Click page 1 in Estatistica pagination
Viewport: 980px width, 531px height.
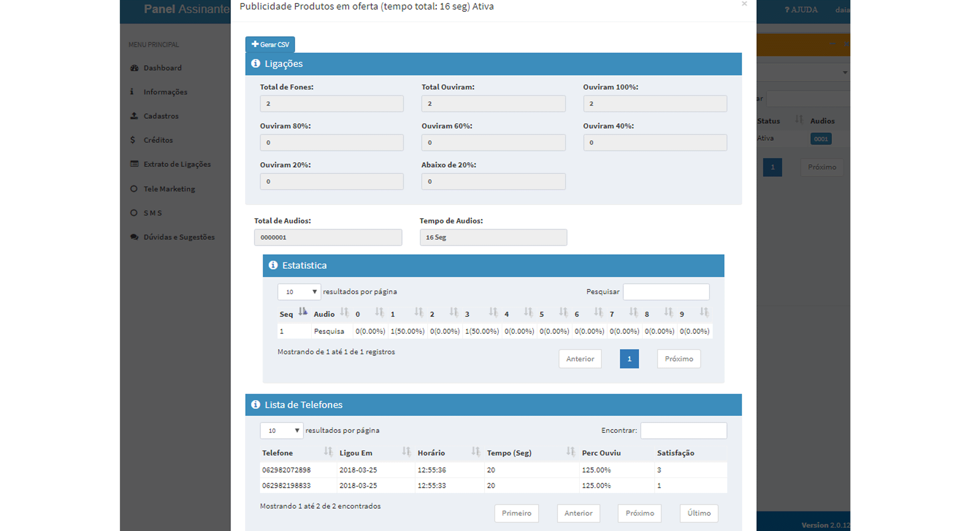[x=629, y=358]
